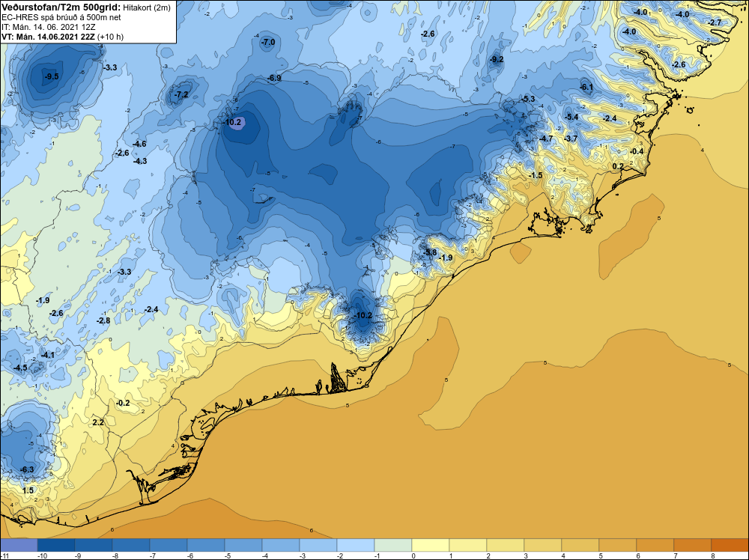This screenshot has height=560, width=749.
Task: Click the -1.5 temperature label
Action: pyautogui.click(x=536, y=175)
